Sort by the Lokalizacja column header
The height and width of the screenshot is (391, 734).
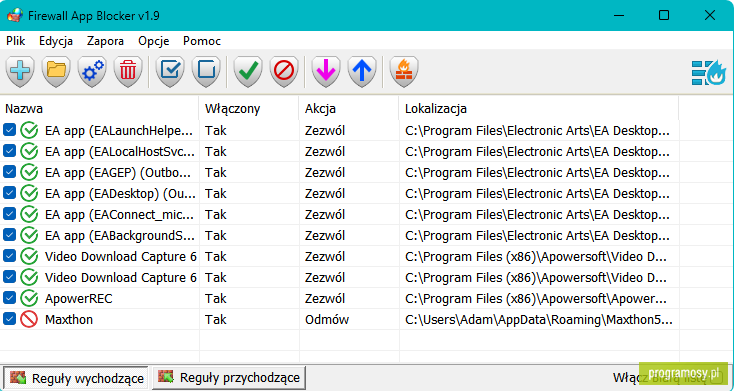pos(538,109)
